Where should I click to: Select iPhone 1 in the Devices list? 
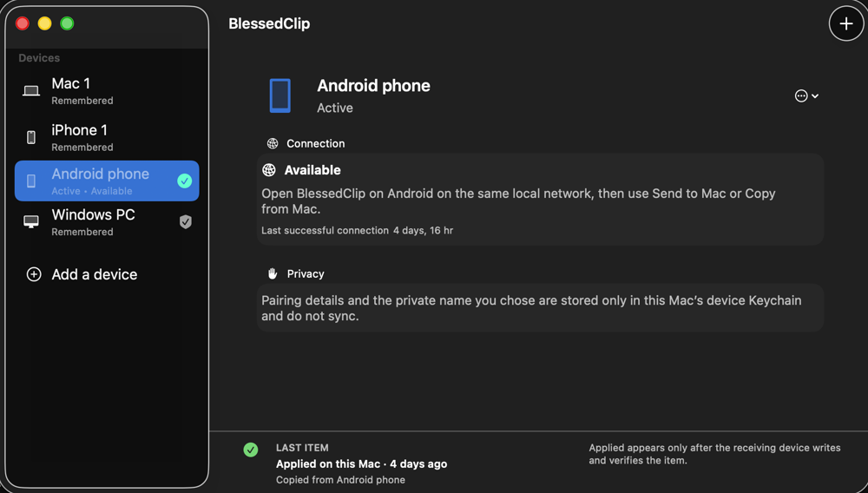pyautogui.click(x=107, y=138)
